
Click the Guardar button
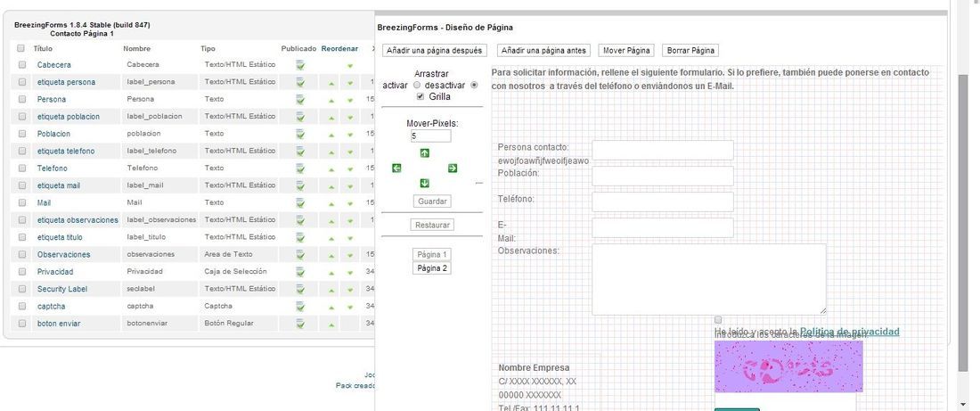pos(432,201)
